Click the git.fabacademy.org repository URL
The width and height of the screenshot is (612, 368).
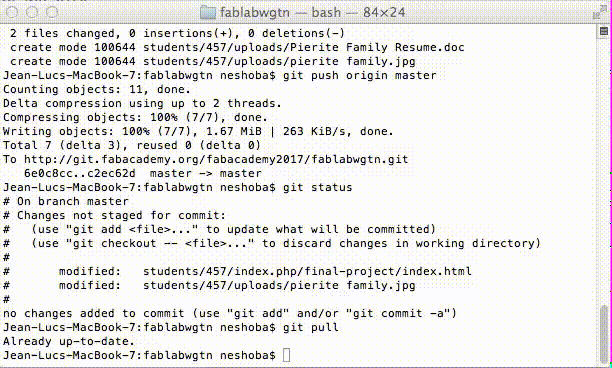click(216, 159)
